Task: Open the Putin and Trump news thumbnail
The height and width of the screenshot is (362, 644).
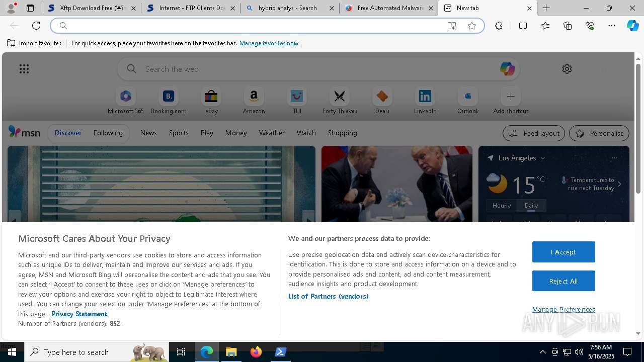Action: point(397,184)
